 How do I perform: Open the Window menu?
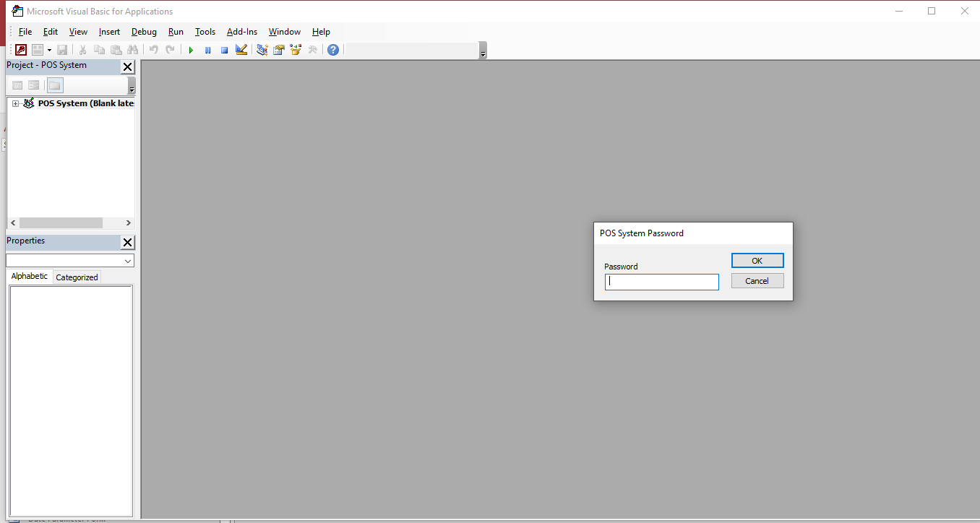tap(285, 32)
